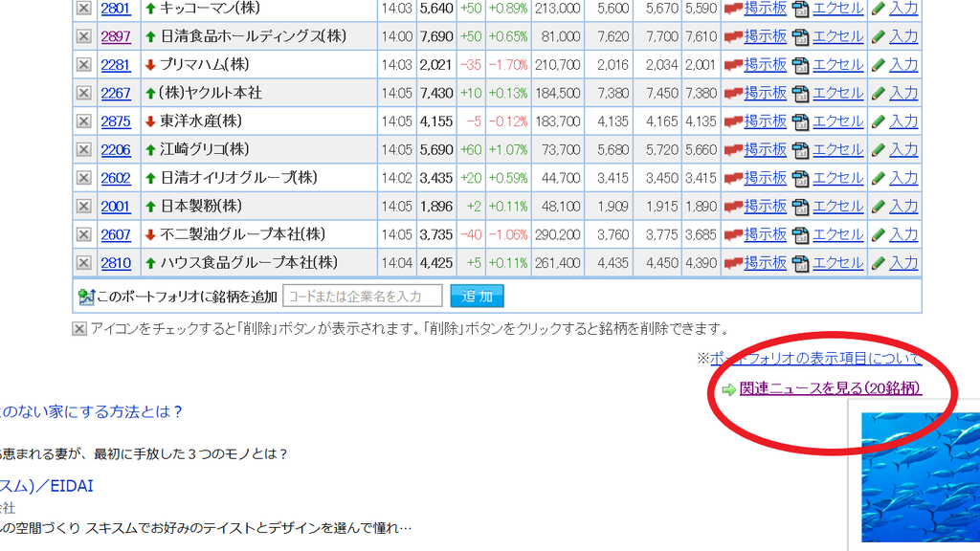
Task: Open stock code 2607 link
Action: (116, 235)
